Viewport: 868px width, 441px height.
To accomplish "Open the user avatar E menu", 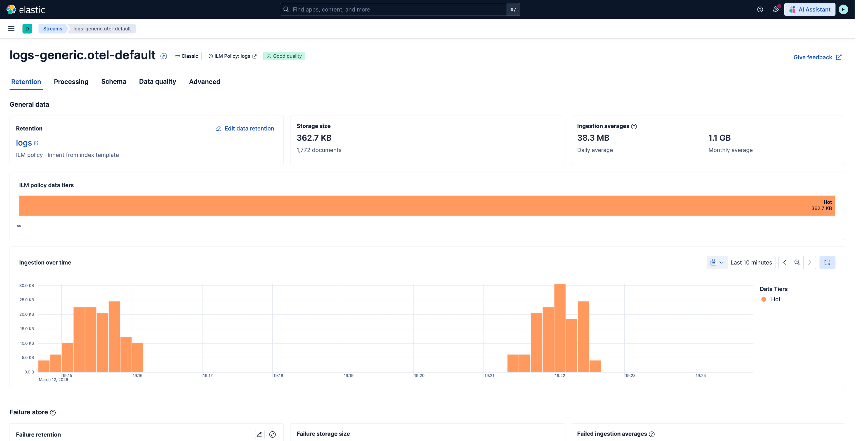I will [x=843, y=9].
